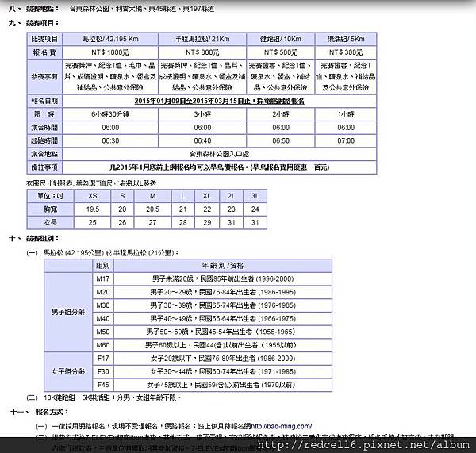Select the 'NT$ 1000元' marathon fee cell

tap(110, 52)
